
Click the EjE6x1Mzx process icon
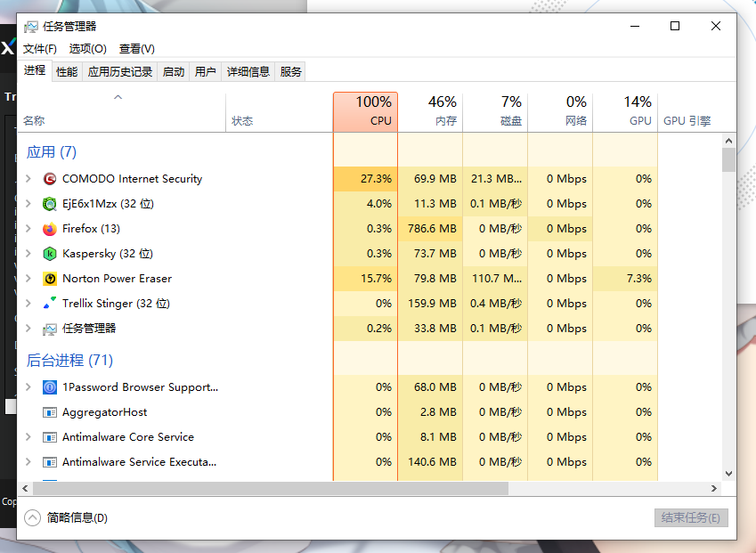pyautogui.click(x=50, y=204)
